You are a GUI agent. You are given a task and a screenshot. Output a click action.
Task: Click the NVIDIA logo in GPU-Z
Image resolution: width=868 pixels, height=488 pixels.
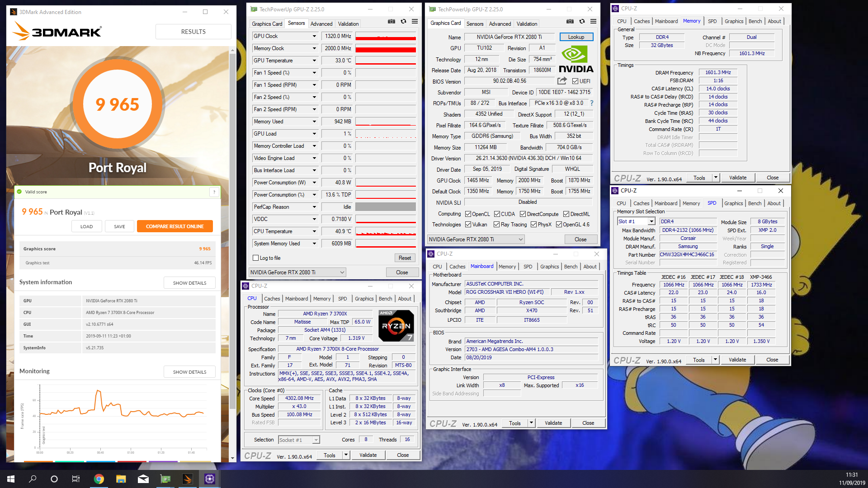point(576,60)
